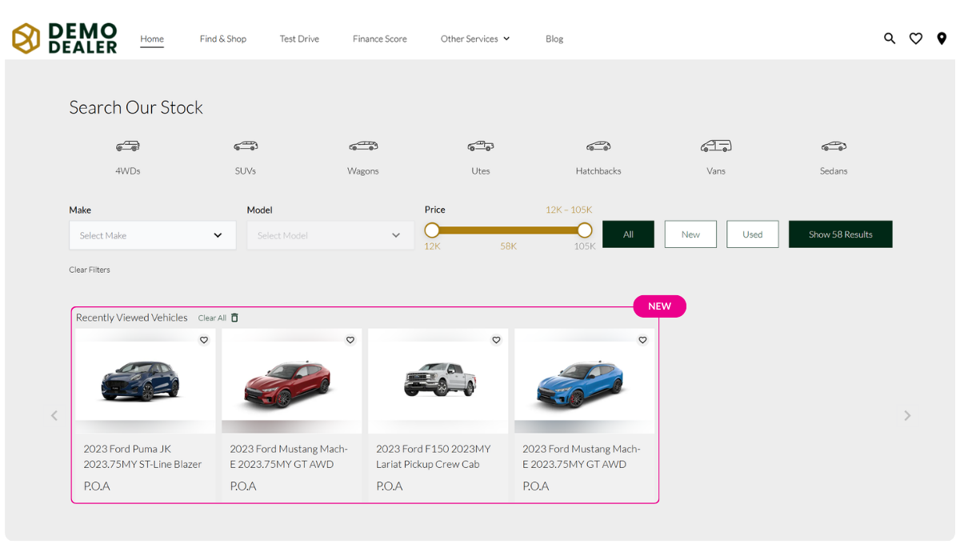Open the Ford F150 Lariat thumbnail
This screenshot has height=560, width=960.
[x=438, y=381]
